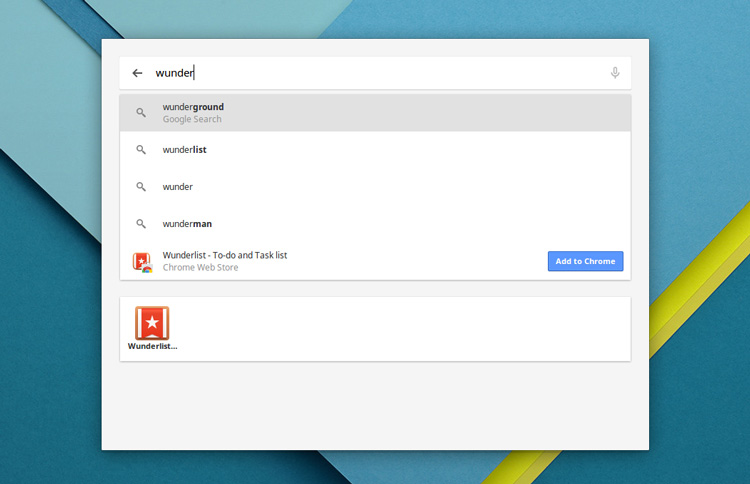This screenshot has height=484, width=750.
Task: Click the Google Search subtitle text
Action: click(192, 120)
